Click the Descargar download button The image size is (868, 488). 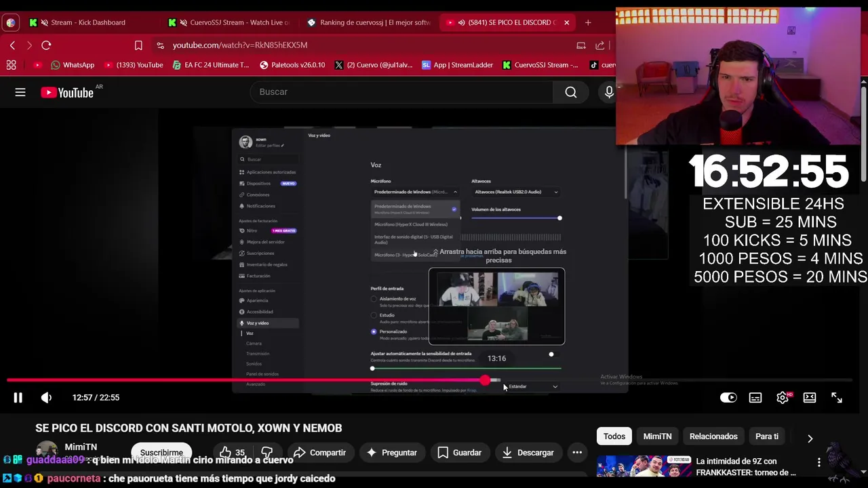point(528,453)
